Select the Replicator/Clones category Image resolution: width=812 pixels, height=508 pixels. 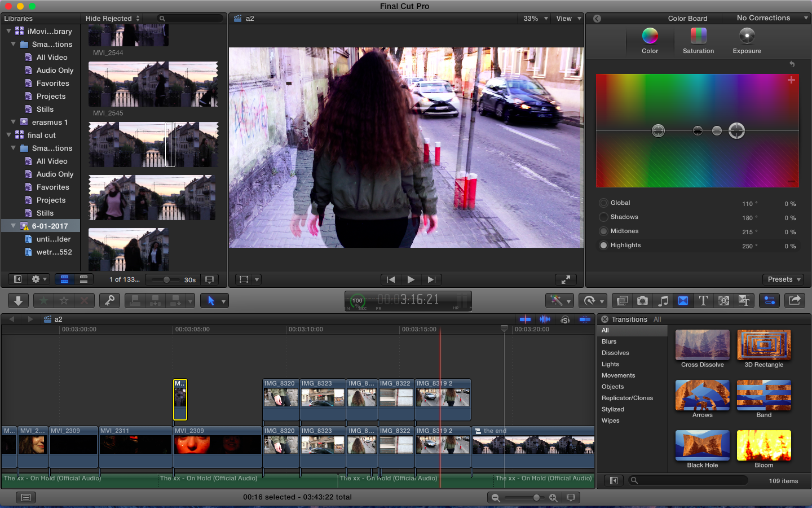(x=627, y=398)
